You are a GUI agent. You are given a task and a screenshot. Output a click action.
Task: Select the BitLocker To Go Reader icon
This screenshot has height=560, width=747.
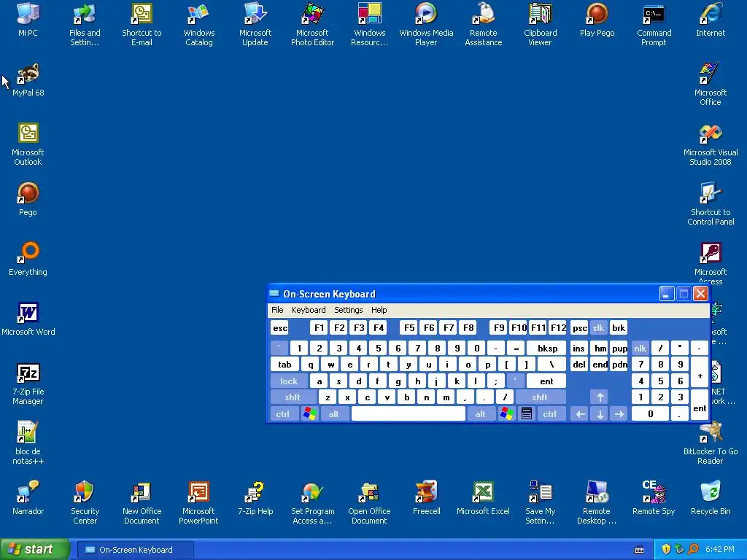(711, 443)
